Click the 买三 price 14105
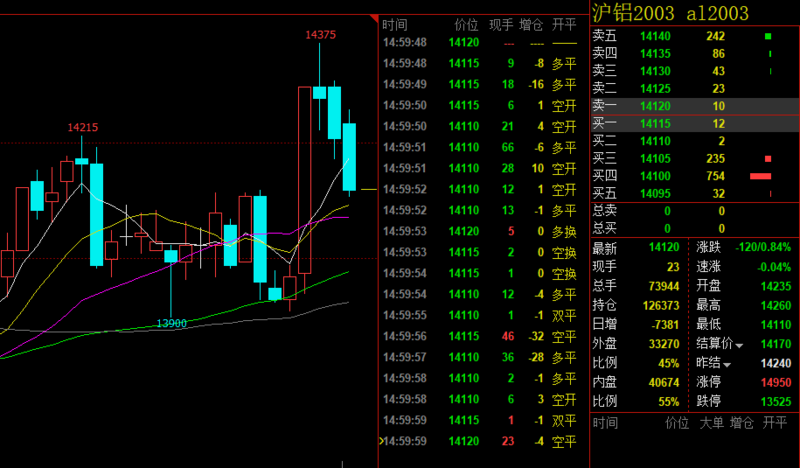This screenshot has width=800, height=468. pos(655,159)
